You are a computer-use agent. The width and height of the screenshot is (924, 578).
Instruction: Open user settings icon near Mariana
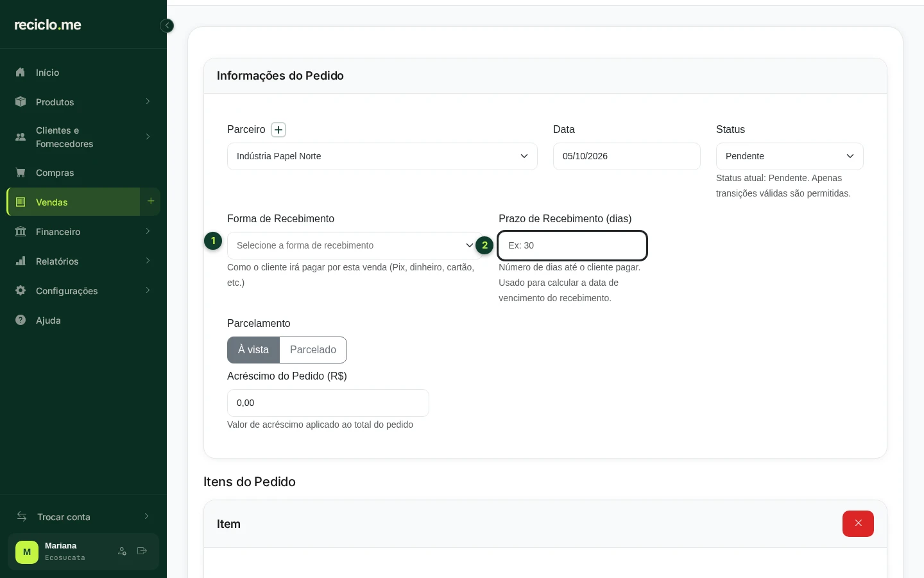click(x=122, y=551)
